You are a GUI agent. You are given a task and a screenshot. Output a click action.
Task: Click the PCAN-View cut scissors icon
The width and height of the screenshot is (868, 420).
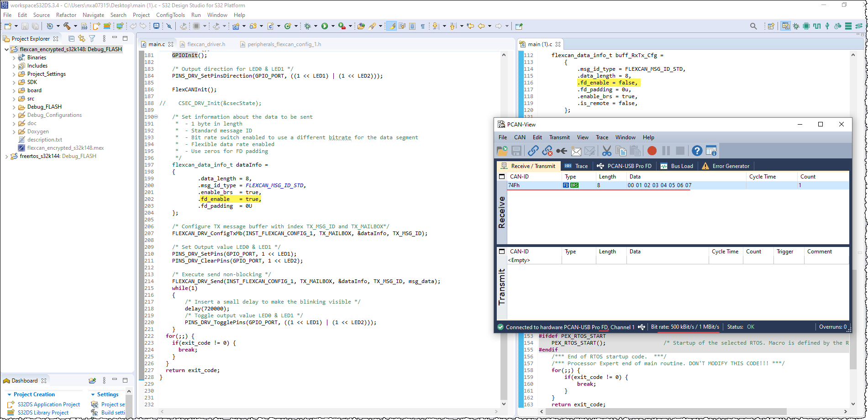tap(606, 151)
